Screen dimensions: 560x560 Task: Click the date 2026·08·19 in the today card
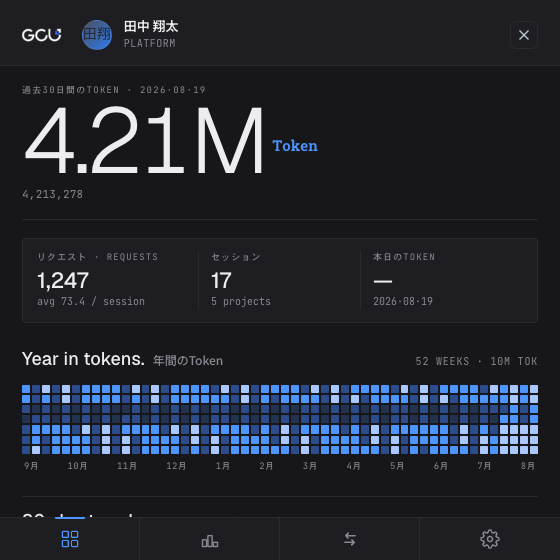coord(403,301)
